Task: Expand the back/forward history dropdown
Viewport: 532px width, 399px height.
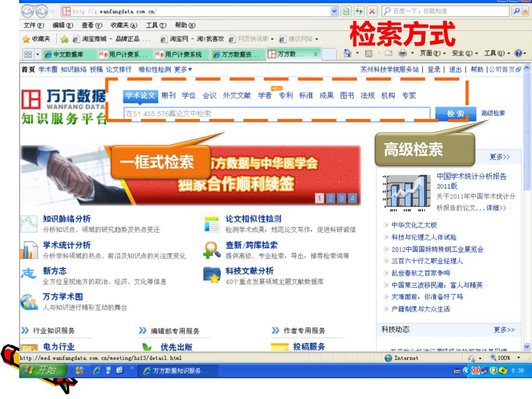Action: (52, 11)
